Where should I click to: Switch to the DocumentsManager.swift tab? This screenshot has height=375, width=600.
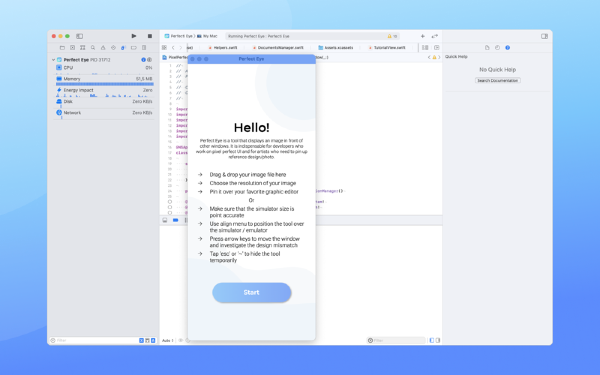pyautogui.click(x=278, y=48)
